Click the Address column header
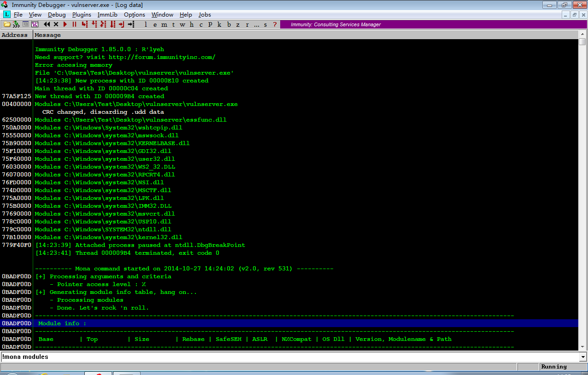Image resolution: width=588 pixels, height=375 pixels. pyautogui.click(x=16, y=35)
